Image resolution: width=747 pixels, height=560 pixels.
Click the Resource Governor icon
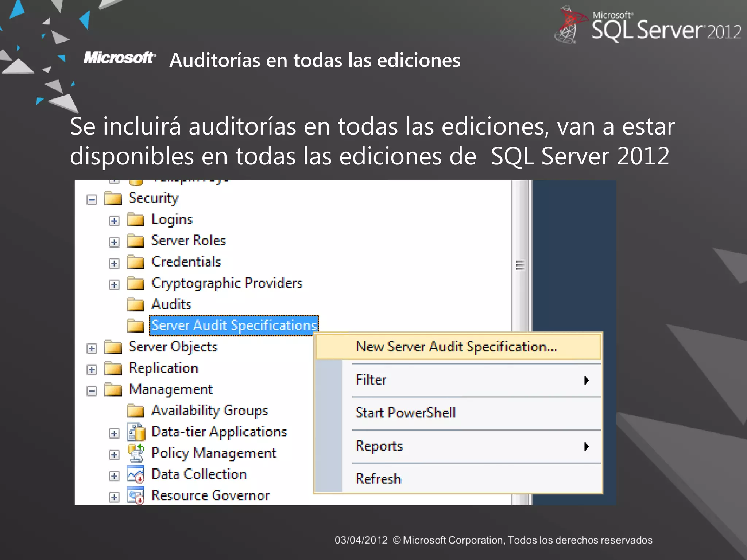(x=136, y=496)
